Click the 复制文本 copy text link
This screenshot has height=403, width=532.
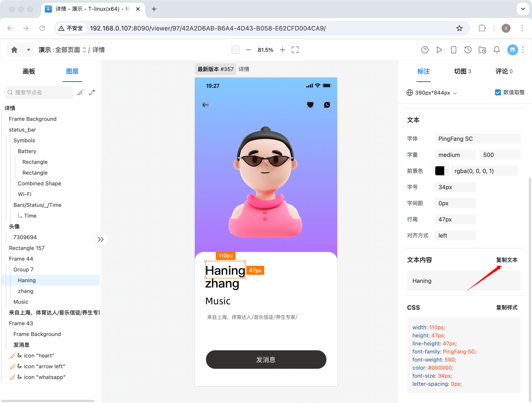point(507,260)
